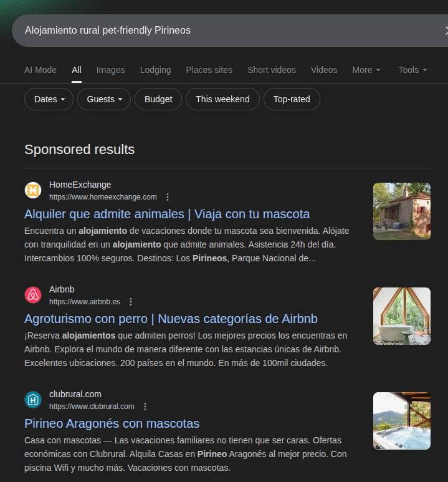Open the Short videos tab
448x482 pixels.
(x=272, y=70)
